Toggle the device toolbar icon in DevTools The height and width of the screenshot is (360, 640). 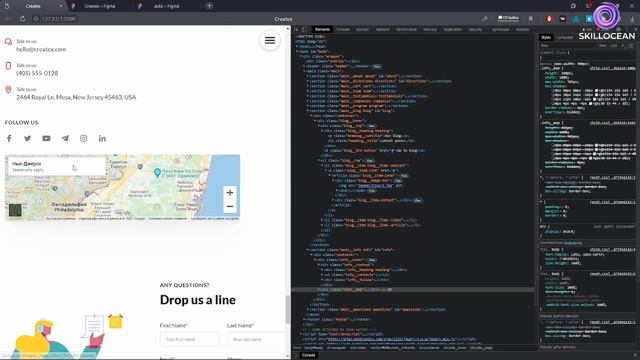[x=304, y=29]
